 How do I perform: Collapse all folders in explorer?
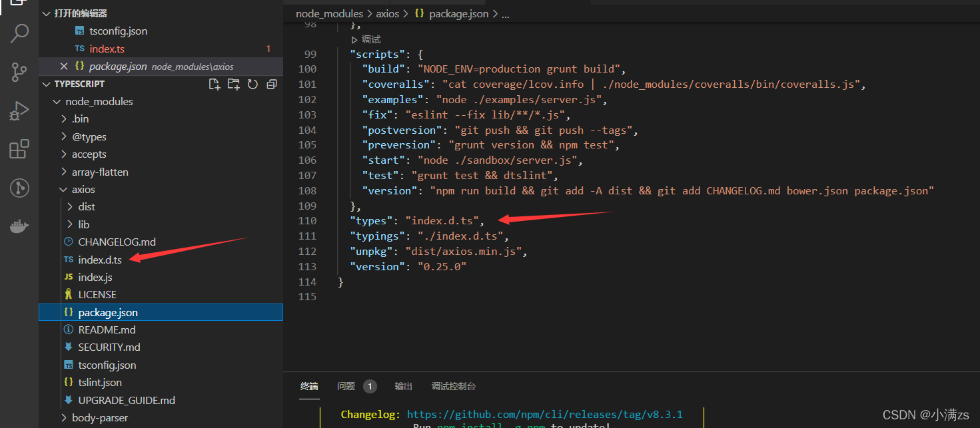click(271, 84)
